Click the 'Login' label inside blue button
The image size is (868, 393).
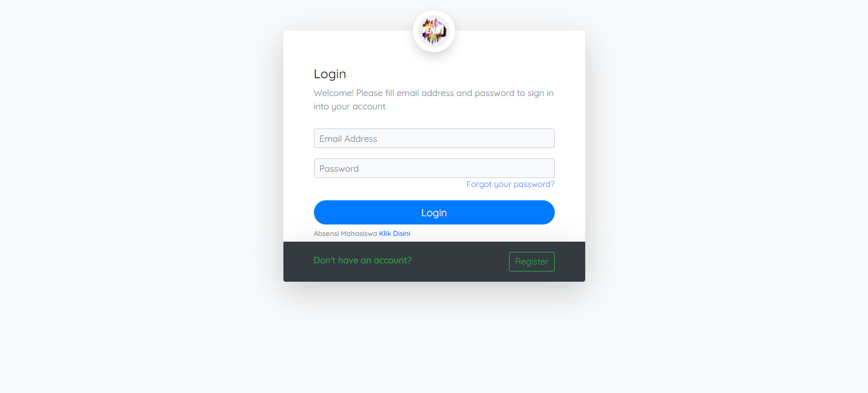pos(434,212)
